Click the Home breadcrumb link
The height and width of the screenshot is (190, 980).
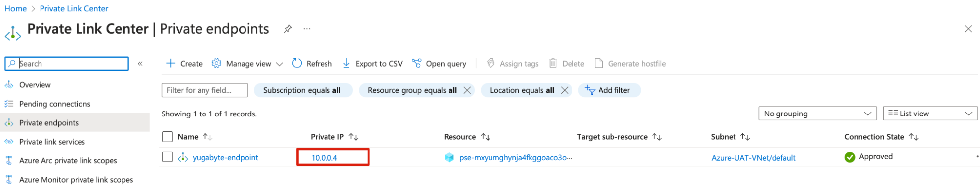click(15, 8)
